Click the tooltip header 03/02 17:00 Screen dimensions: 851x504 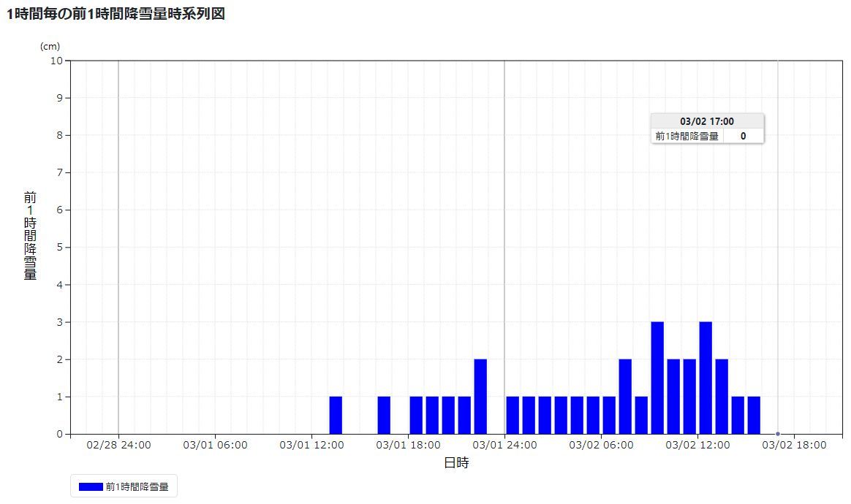707,121
